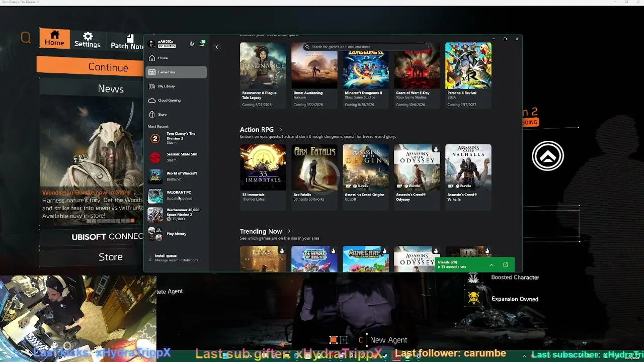Select World of Warcraft in Most Recent list

coord(176,176)
